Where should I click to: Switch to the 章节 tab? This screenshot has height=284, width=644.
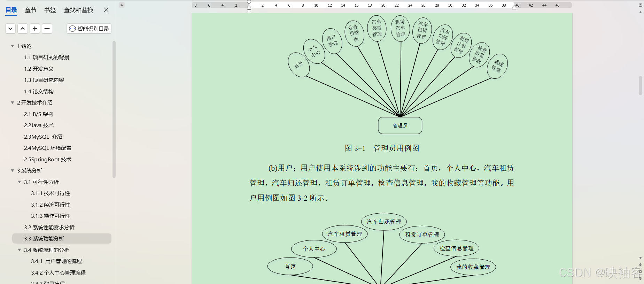point(31,10)
